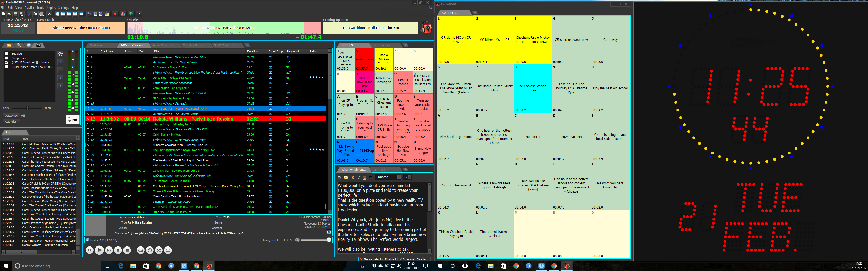Toggle Underline in the notes editor
Viewport: 868px width, 271px height.
tap(365, 177)
